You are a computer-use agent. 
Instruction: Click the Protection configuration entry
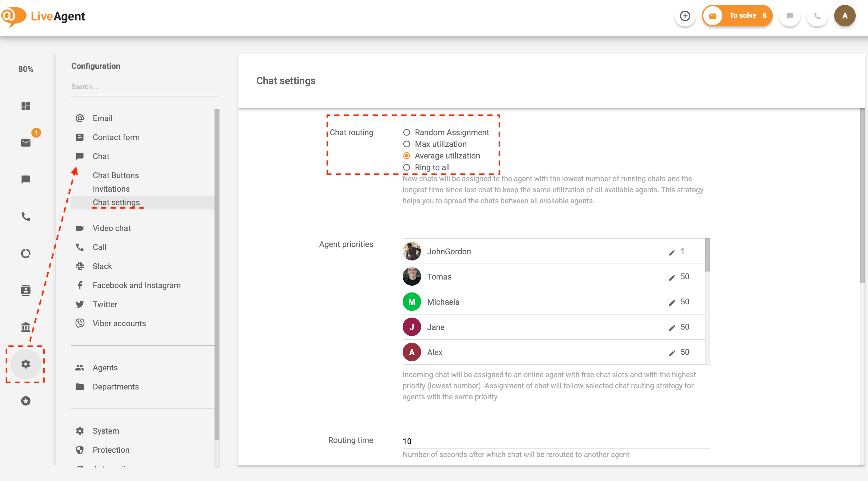click(111, 450)
